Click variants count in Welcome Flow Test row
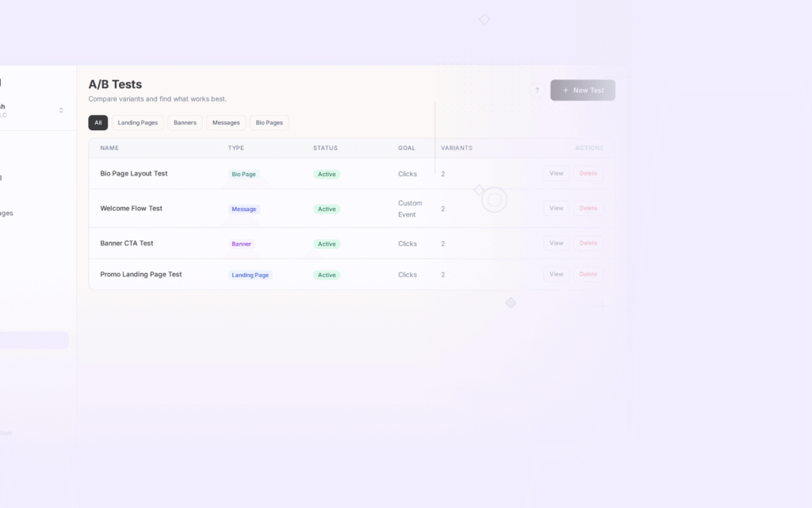812x508 pixels. (442, 209)
